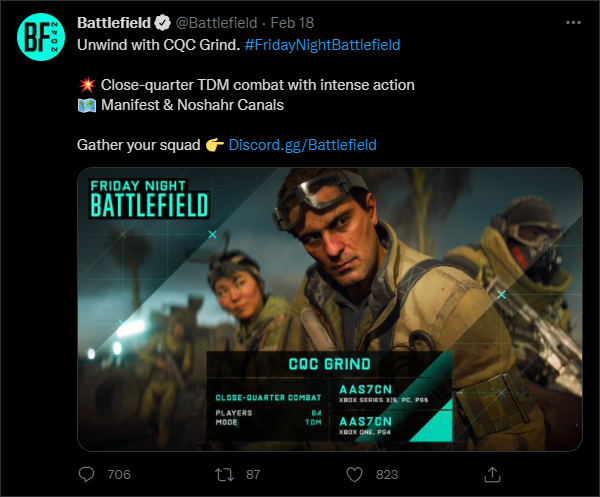Image resolution: width=600 pixels, height=497 pixels.
Task: Open the share tweet icon
Action: pyautogui.click(x=492, y=473)
